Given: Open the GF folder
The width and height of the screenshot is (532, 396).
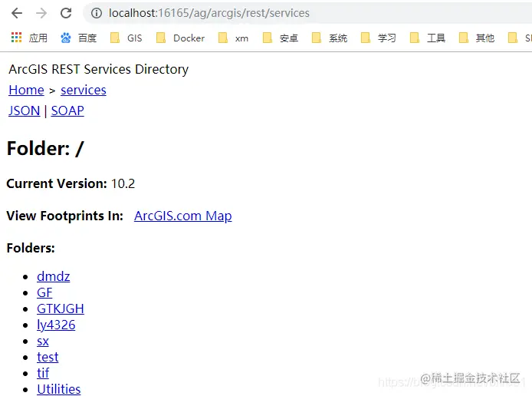Looking at the screenshot, I should coord(44,292).
